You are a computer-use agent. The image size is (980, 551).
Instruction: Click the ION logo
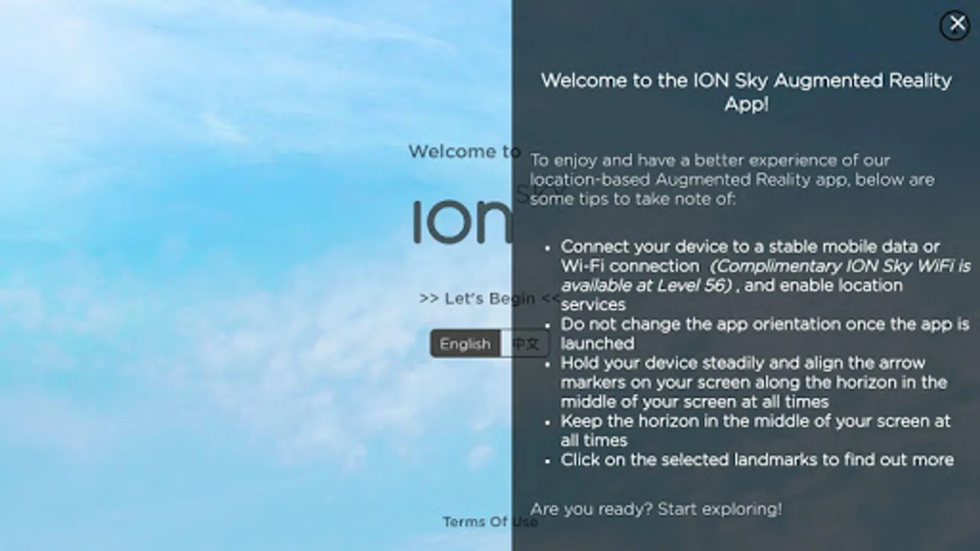462,220
